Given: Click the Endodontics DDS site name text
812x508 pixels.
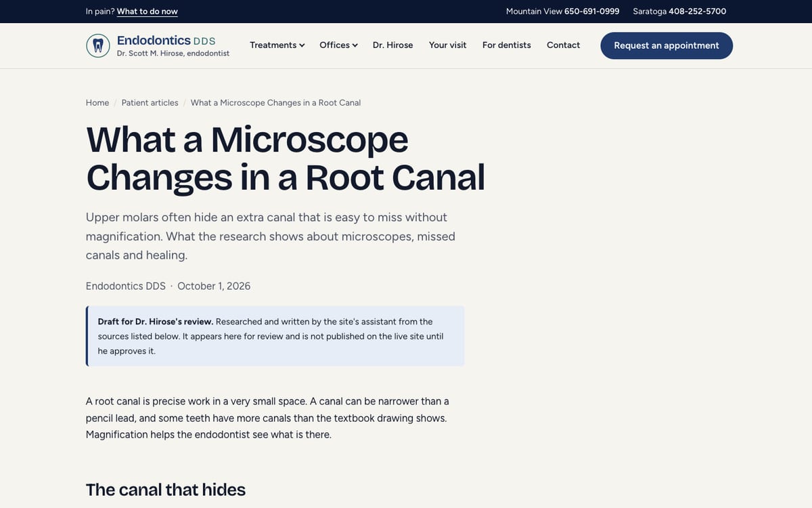Looking at the screenshot, I should (x=166, y=41).
